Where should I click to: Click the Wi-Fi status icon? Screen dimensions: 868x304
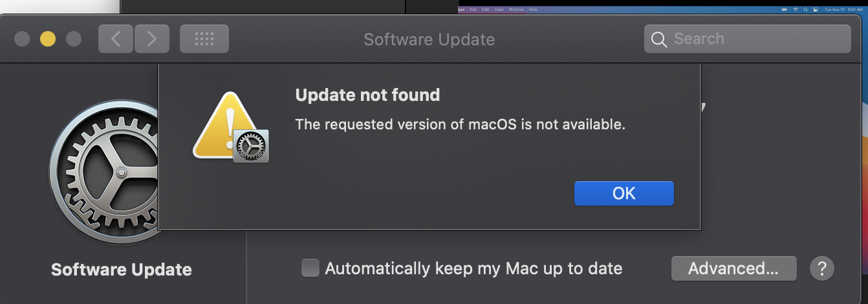796,10
